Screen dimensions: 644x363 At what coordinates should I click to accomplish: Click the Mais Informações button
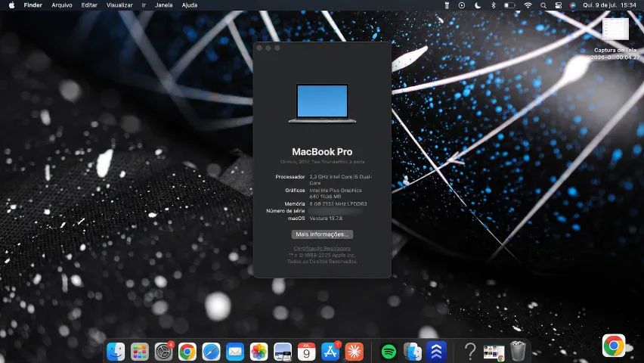tap(322, 234)
